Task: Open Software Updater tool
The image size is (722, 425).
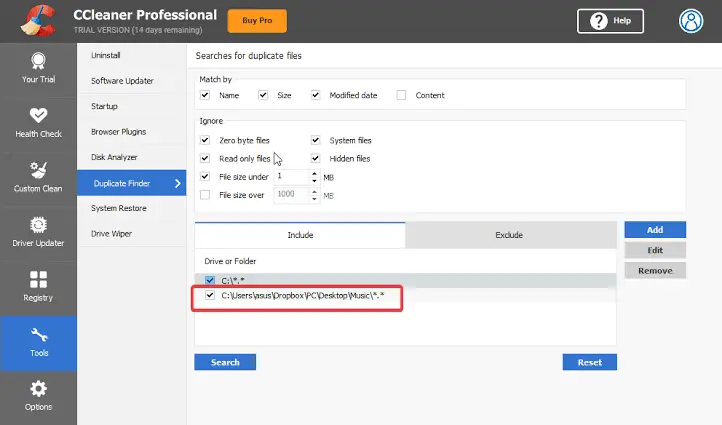Action: (x=132, y=81)
